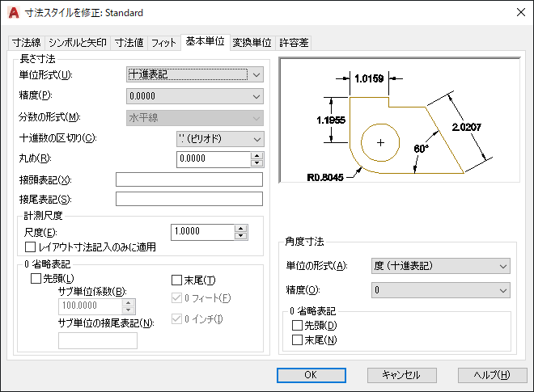The width and height of the screenshot is (534, 392).
Task: Click the AutoCAD logo icon in title bar
Action: tap(14, 13)
